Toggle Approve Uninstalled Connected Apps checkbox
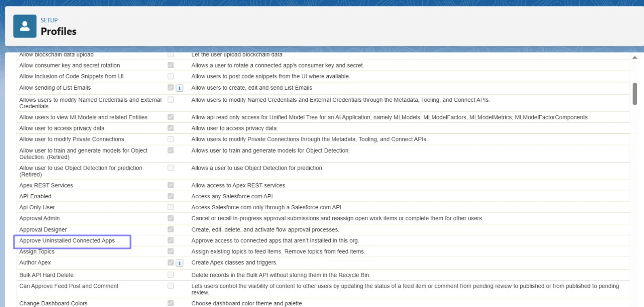 click(x=171, y=240)
